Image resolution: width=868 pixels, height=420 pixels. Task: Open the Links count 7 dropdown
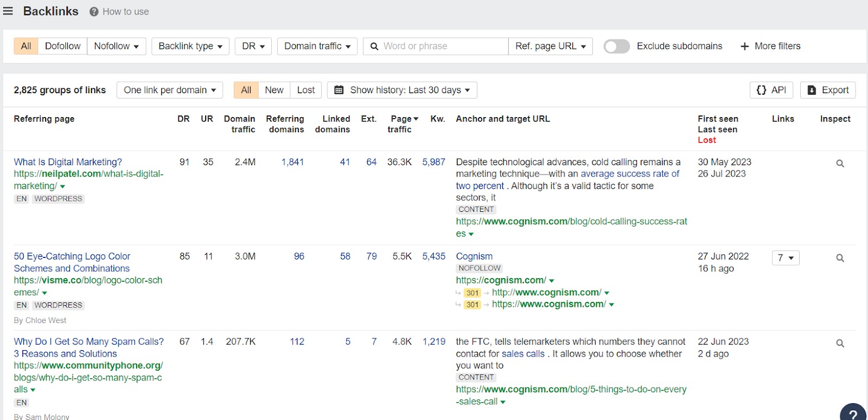pyautogui.click(x=786, y=258)
